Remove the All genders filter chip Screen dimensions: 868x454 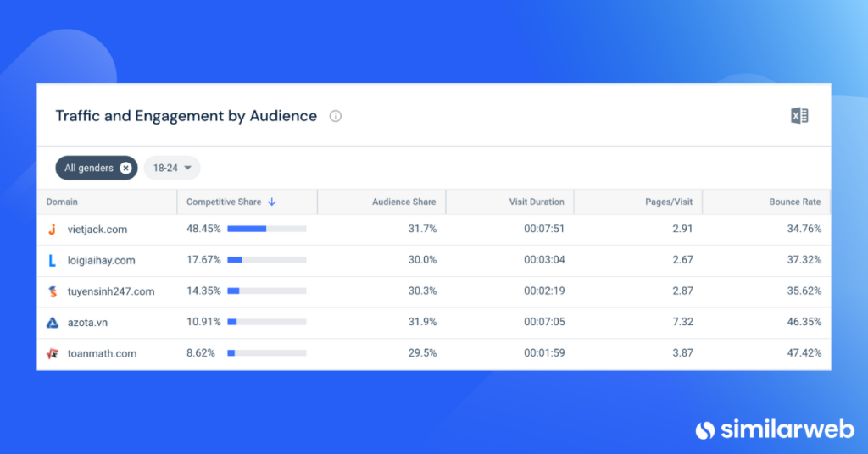[125, 168]
